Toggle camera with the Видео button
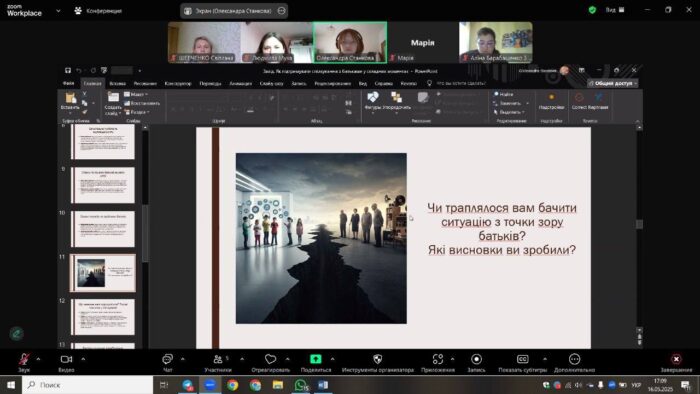 pos(66,359)
